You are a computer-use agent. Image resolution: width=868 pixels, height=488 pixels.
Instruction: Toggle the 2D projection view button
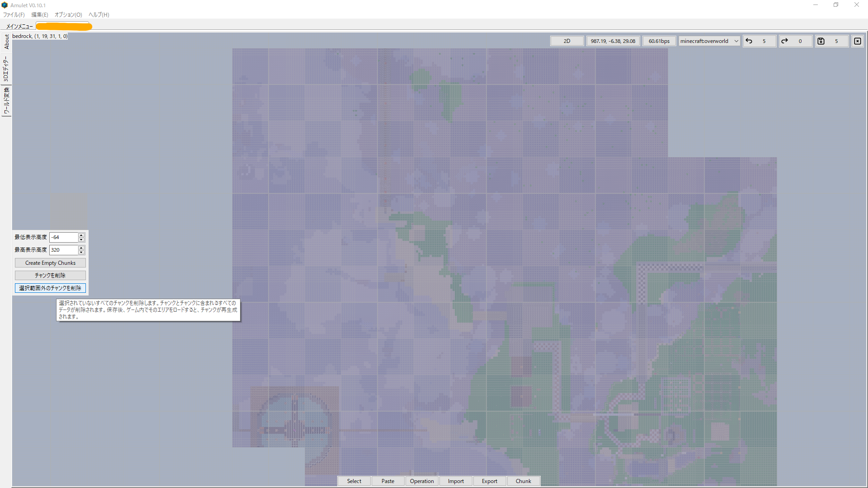tap(567, 41)
